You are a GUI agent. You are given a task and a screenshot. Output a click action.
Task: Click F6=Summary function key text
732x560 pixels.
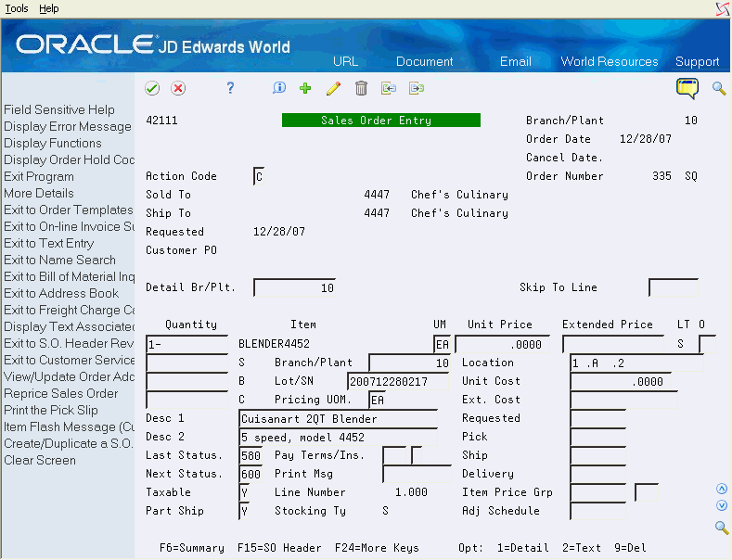click(191, 548)
